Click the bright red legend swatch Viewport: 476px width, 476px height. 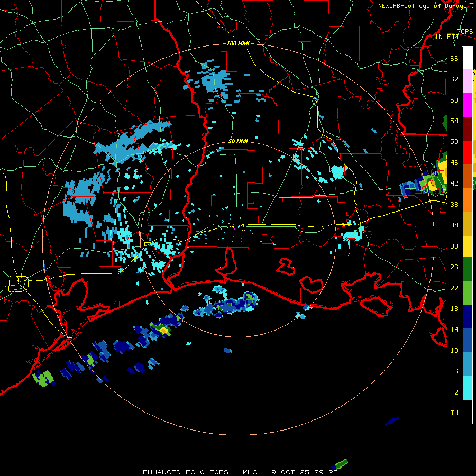tap(467, 152)
